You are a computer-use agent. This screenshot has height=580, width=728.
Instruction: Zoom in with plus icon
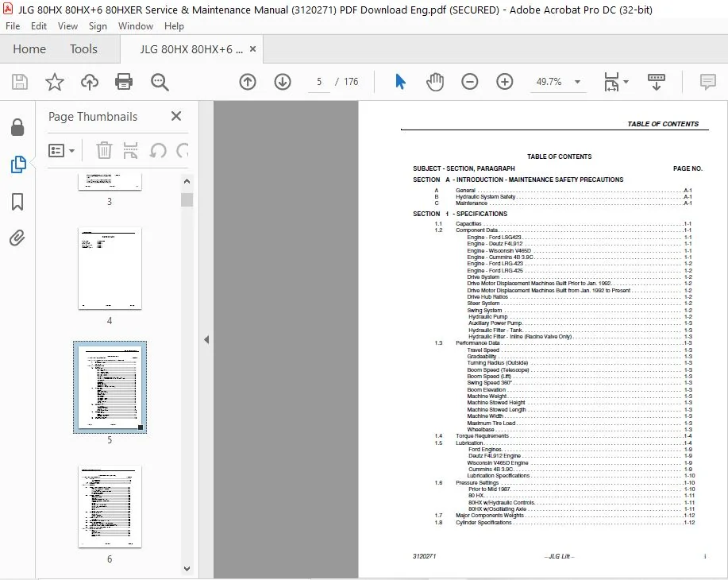click(504, 82)
